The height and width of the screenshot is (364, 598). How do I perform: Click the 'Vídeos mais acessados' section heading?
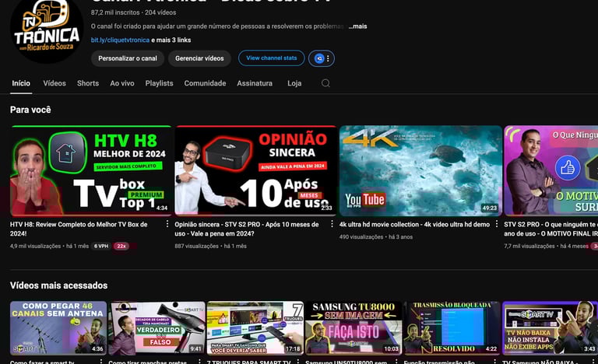(x=58, y=285)
